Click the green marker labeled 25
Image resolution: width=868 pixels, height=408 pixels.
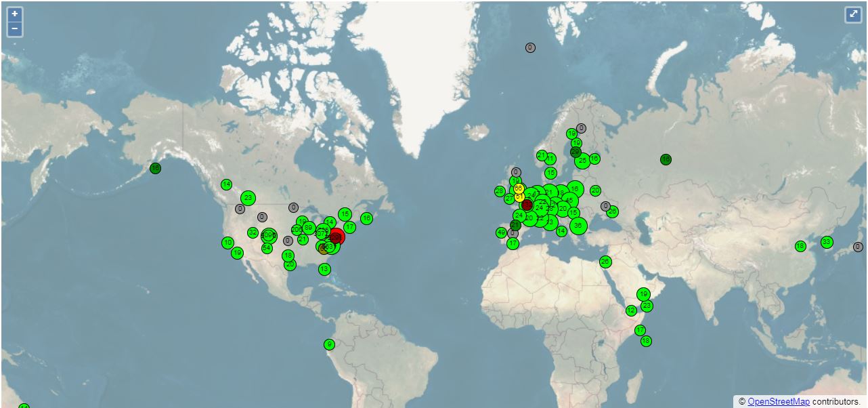[x=582, y=161]
